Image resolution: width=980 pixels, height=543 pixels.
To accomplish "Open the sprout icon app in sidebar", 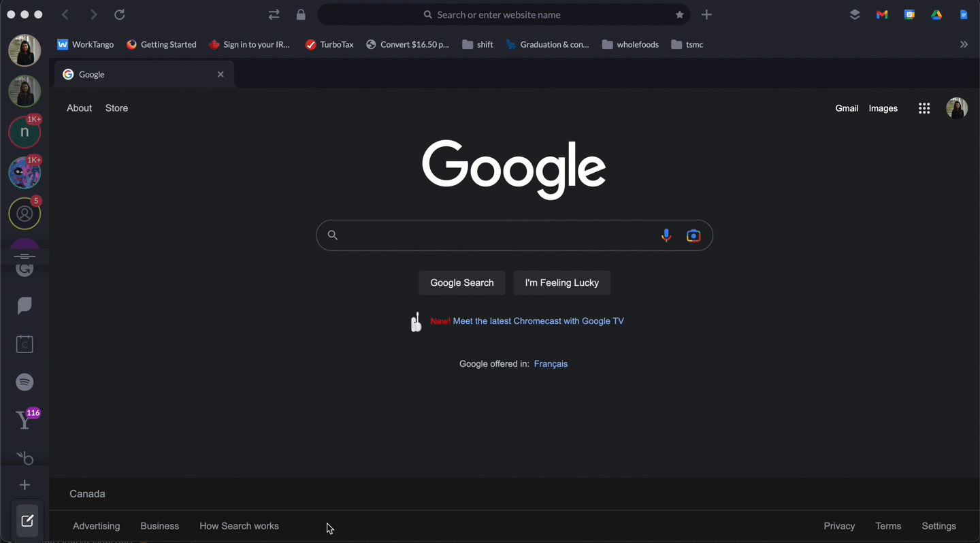I will pyautogui.click(x=24, y=457).
